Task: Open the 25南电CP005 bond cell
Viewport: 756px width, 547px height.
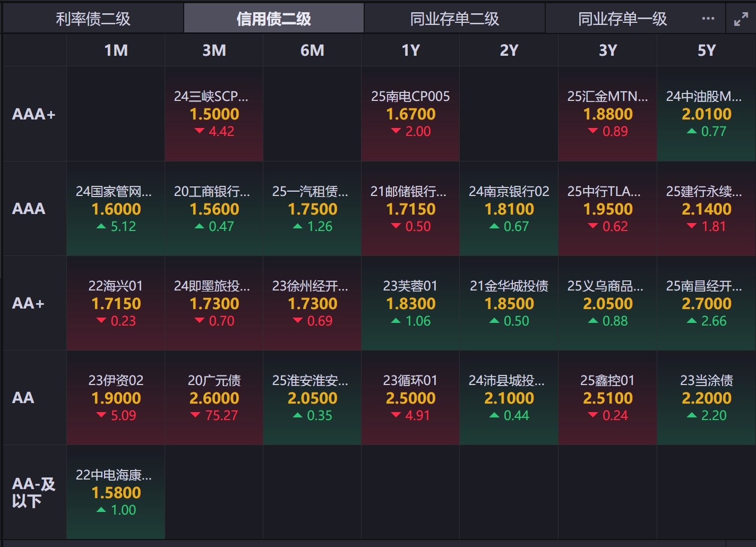Action: pos(410,114)
